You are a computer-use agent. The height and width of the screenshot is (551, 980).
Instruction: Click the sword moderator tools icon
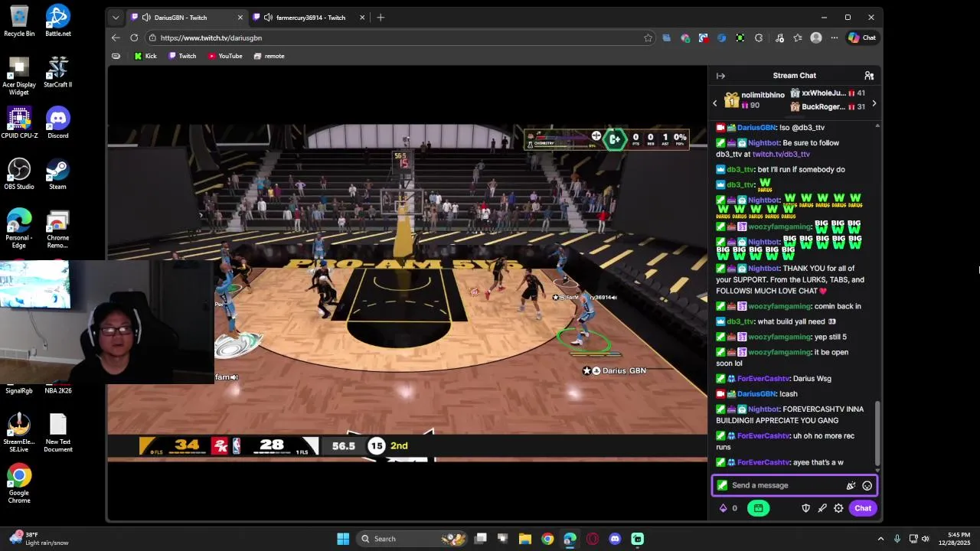coord(822,508)
